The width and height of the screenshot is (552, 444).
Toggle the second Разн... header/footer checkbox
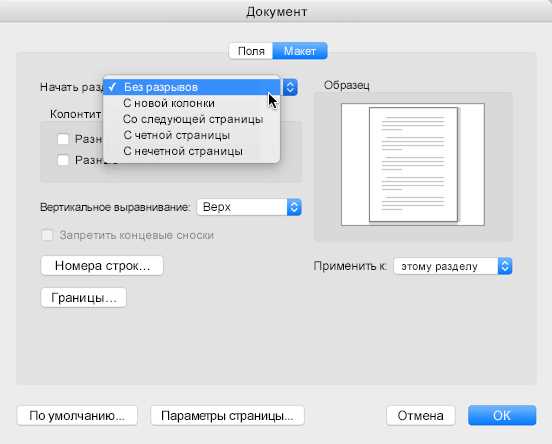[63, 160]
